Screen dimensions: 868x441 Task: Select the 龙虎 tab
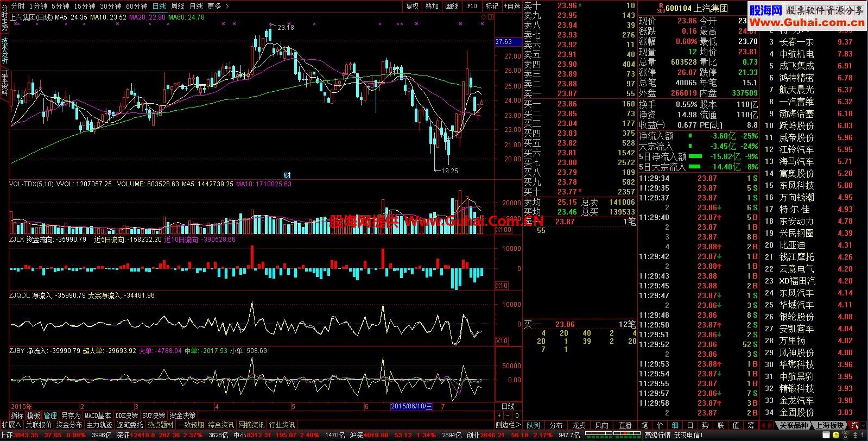(579, 425)
